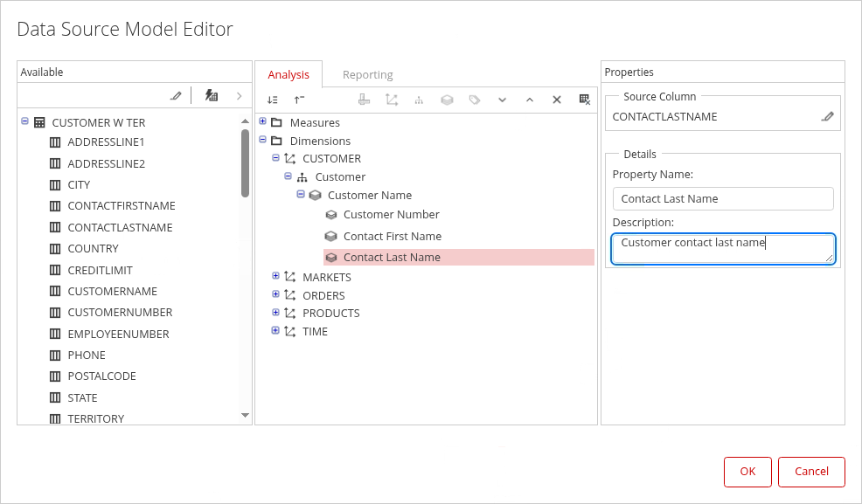This screenshot has width=862, height=504.
Task: Edit the CONTACTLASTNAME source column pencil
Action: click(827, 116)
